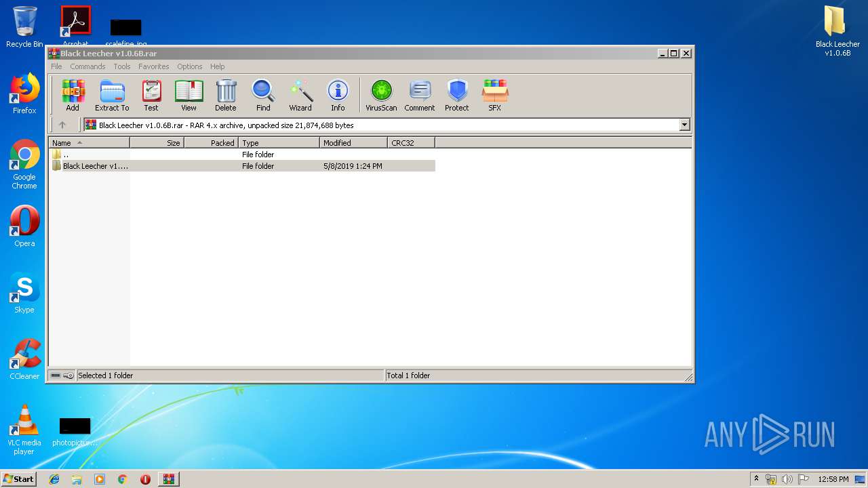Open the VLC media player shortcut

[24, 430]
